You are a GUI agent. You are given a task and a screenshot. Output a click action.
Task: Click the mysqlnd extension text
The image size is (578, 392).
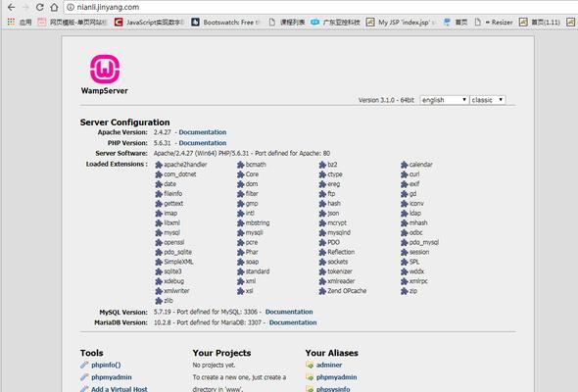click(339, 232)
